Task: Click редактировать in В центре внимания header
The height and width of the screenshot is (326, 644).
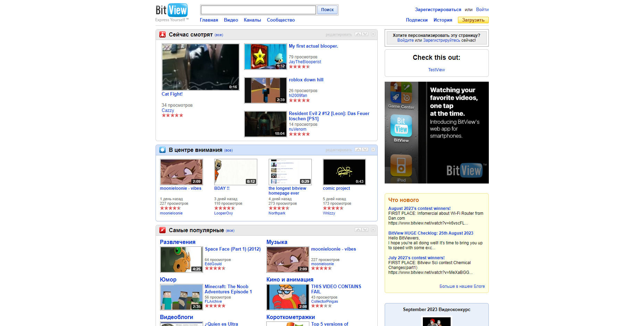Action: click(339, 150)
